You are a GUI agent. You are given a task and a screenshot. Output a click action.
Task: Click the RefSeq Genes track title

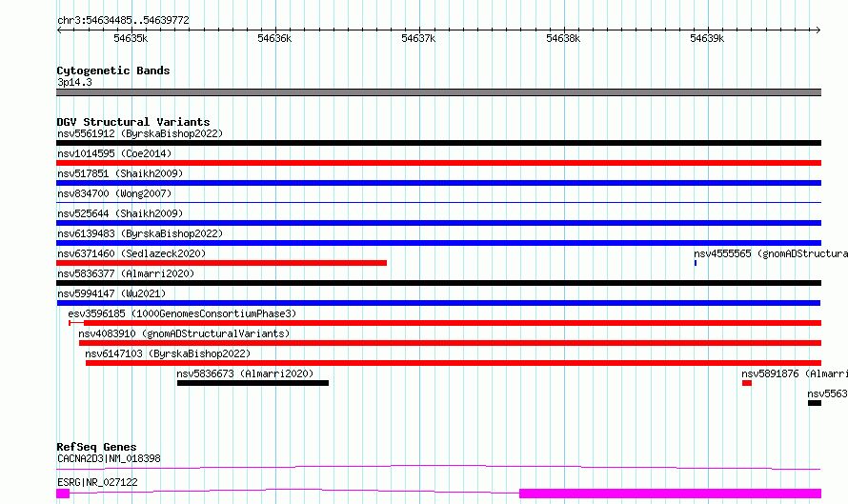pos(96,447)
